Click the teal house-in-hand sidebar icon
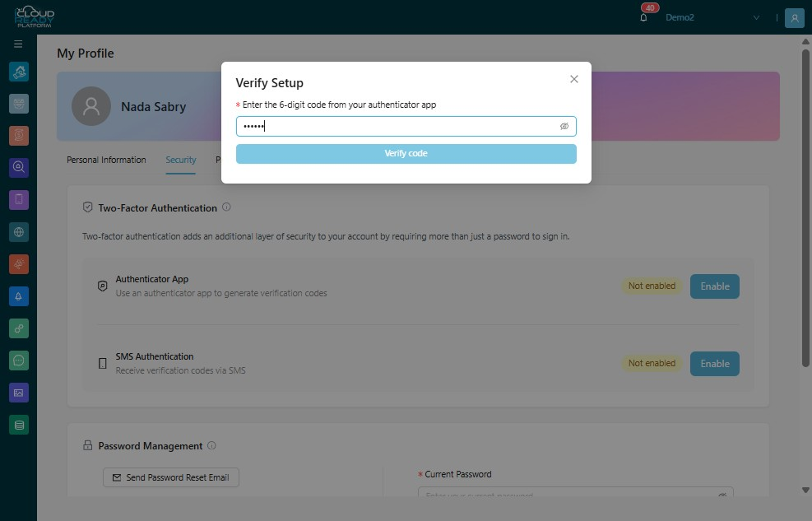Viewport: 812px width, 521px height. tap(19, 72)
